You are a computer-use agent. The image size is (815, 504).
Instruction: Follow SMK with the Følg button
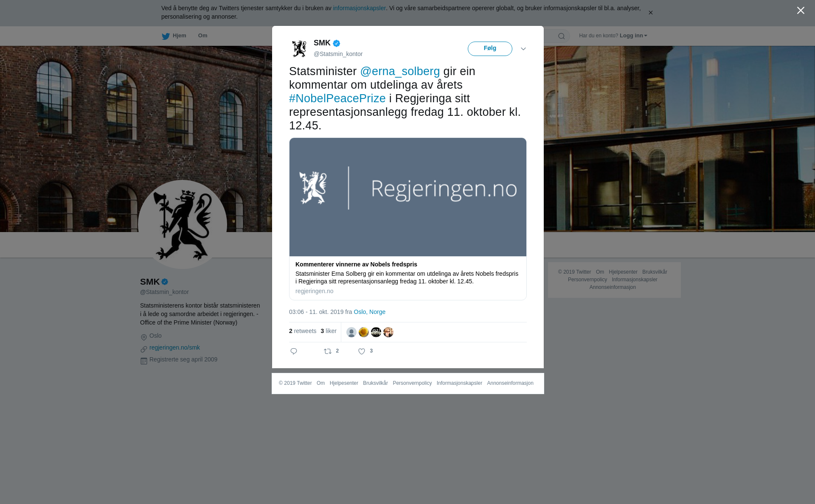[490, 49]
